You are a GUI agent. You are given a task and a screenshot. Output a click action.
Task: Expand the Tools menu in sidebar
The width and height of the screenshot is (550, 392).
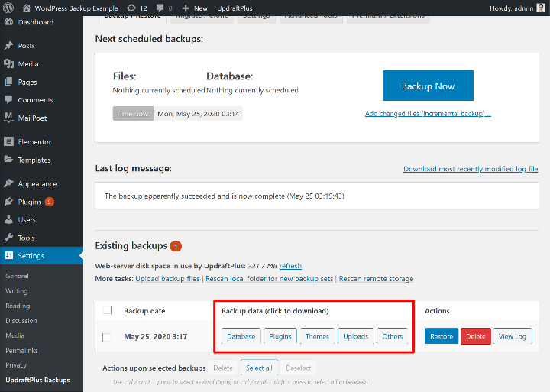coord(26,238)
